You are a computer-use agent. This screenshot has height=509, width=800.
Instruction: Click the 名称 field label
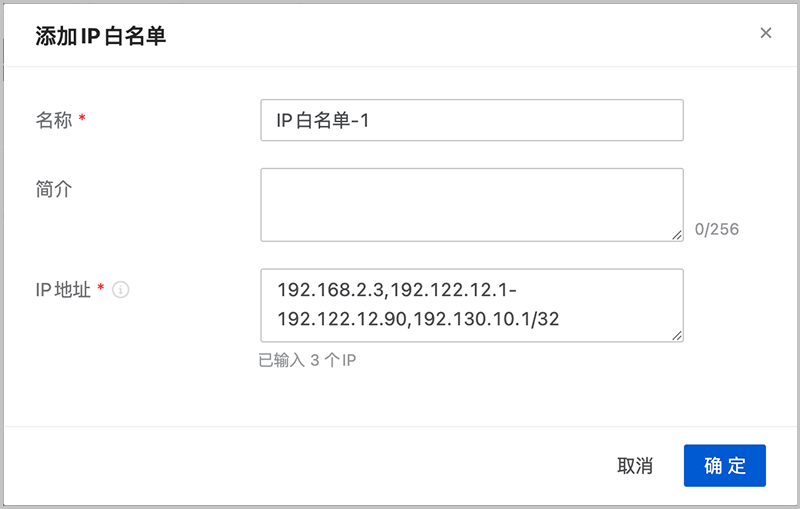[54, 120]
